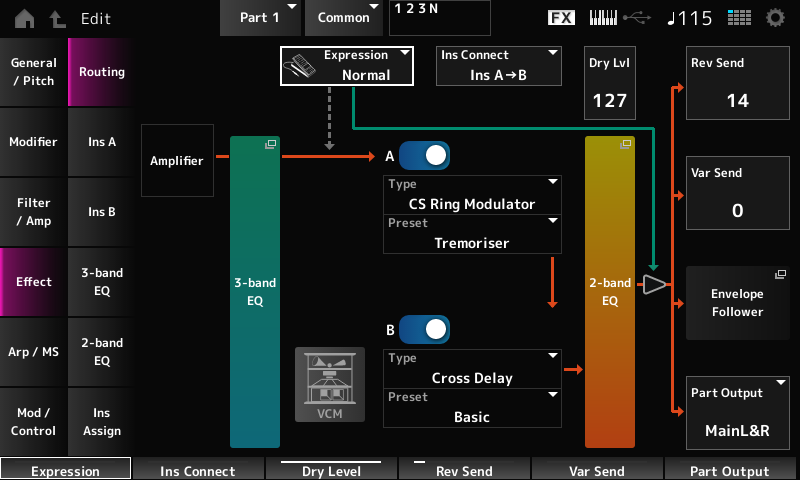The image size is (800, 480).
Task: Click the Amplifier block button
Action: coord(177,160)
